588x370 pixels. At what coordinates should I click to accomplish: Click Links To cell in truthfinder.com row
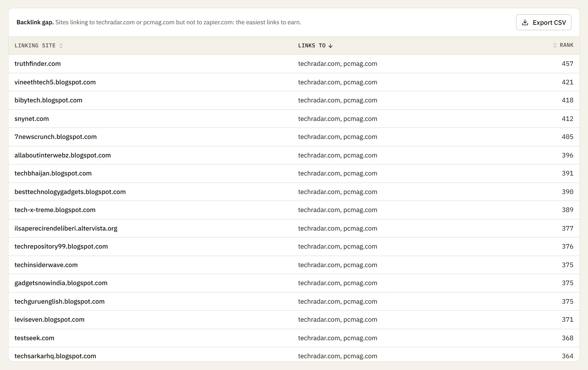pos(337,64)
